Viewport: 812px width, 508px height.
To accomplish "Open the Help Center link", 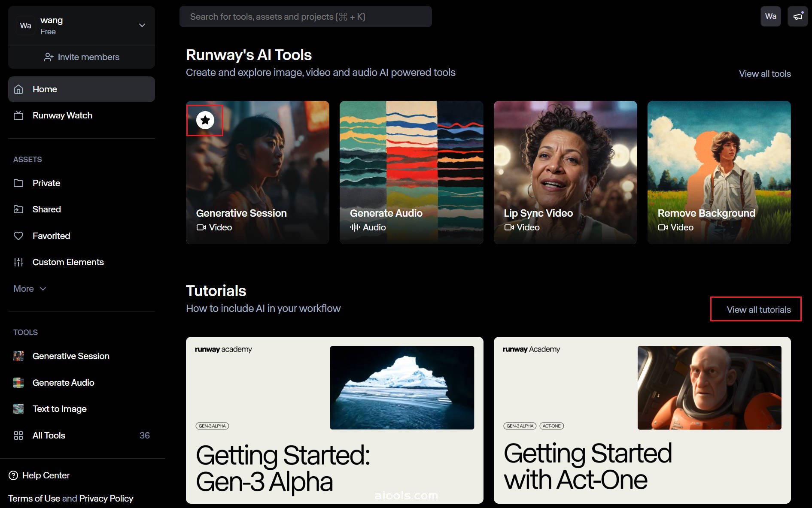I will click(x=39, y=475).
